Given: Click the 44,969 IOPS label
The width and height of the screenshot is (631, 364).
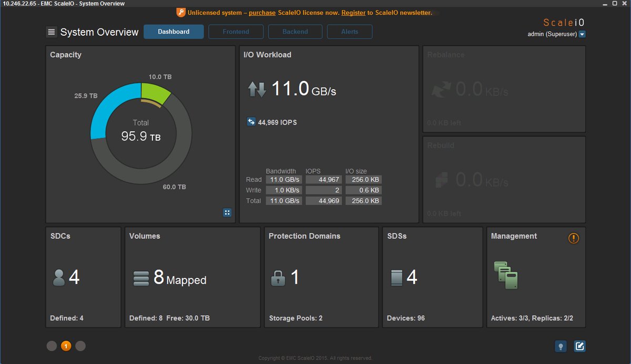Looking at the screenshot, I should (x=277, y=122).
